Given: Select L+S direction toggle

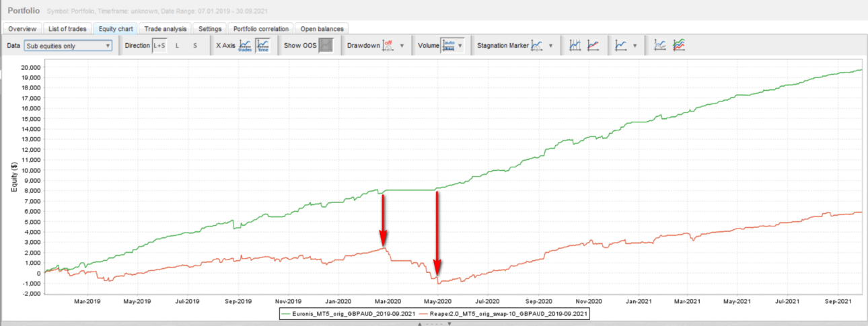Looking at the screenshot, I should (x=159, y=46).
